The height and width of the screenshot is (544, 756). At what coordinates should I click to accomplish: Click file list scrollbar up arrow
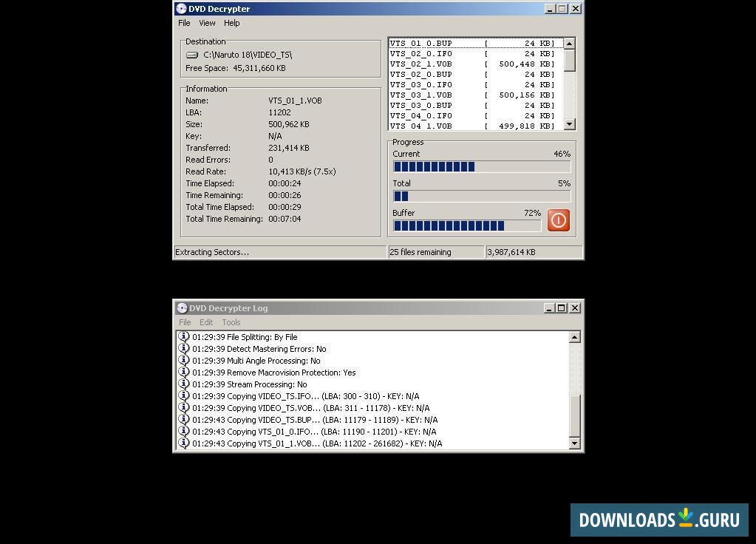[570, 44]
